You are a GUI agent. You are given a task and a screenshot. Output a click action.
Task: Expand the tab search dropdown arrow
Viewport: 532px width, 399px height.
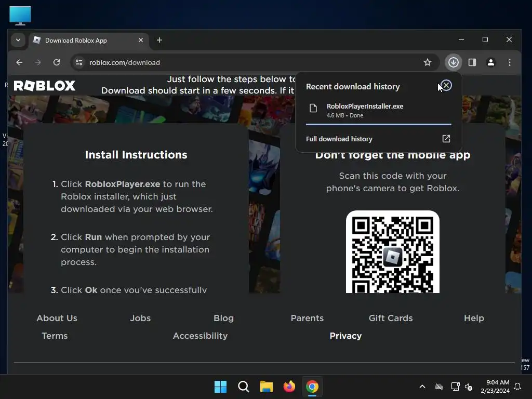[x=18, y=40]
